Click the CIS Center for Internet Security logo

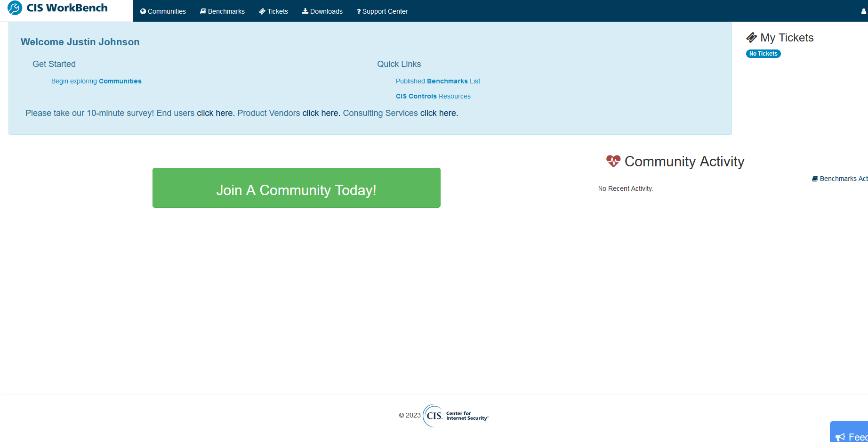pyautogui.click(x=456, y=416)
